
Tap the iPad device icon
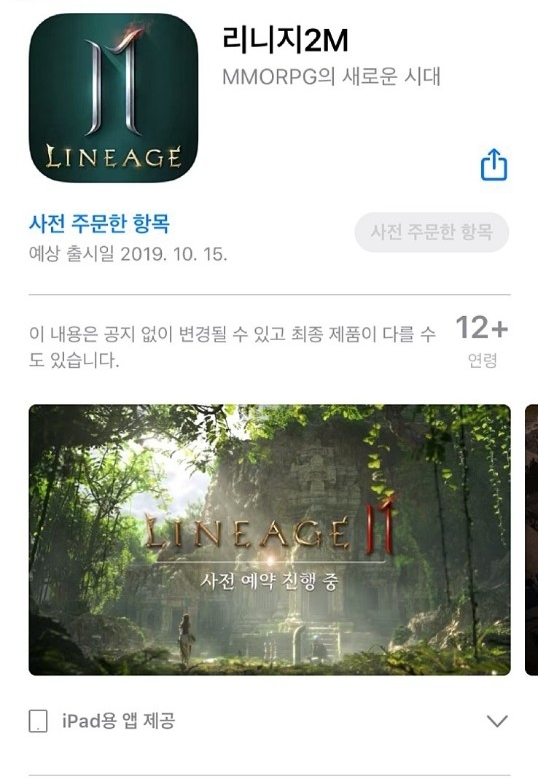pos(38,721)
